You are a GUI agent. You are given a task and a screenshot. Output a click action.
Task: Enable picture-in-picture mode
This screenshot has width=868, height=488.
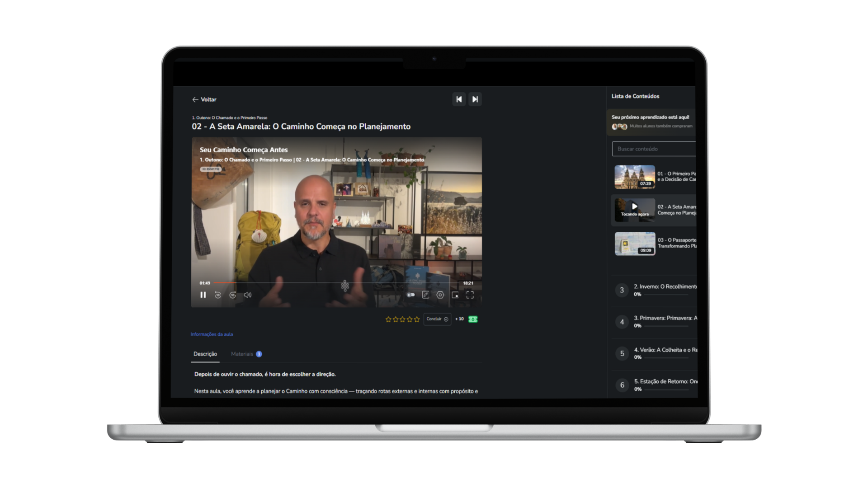click(455, 295)
